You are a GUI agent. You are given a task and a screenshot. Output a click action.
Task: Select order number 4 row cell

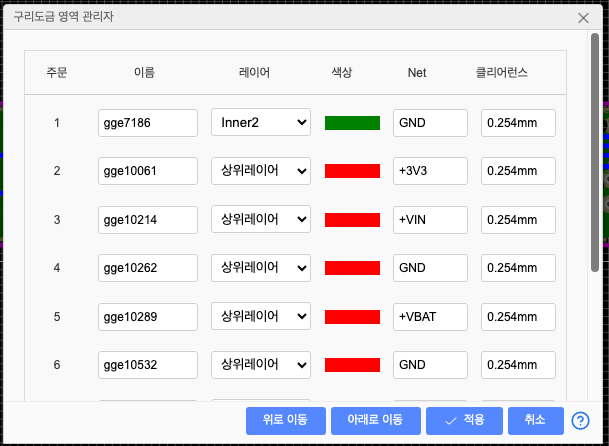coord(57,268)
